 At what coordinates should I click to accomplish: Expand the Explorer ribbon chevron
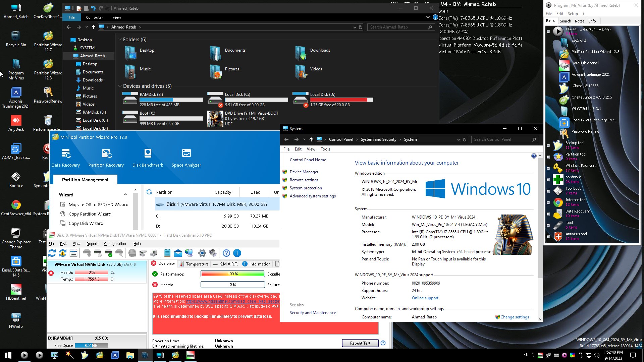[x=428, y=17]
